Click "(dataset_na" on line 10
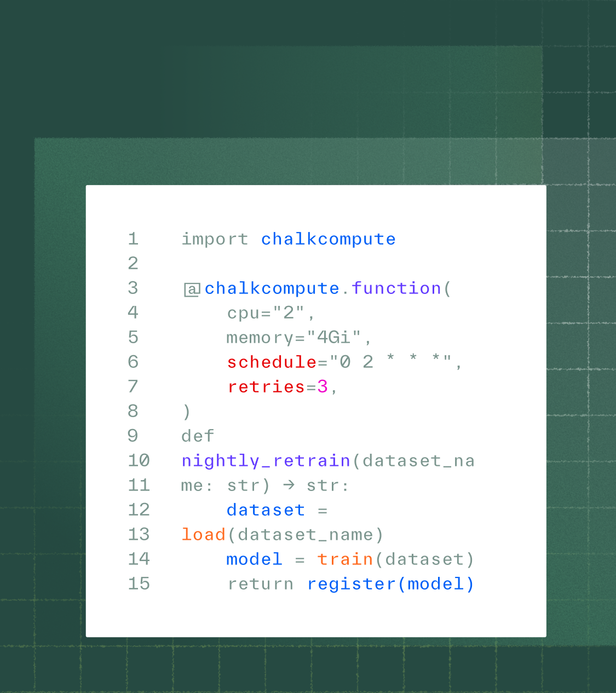 tap(413, 461)
